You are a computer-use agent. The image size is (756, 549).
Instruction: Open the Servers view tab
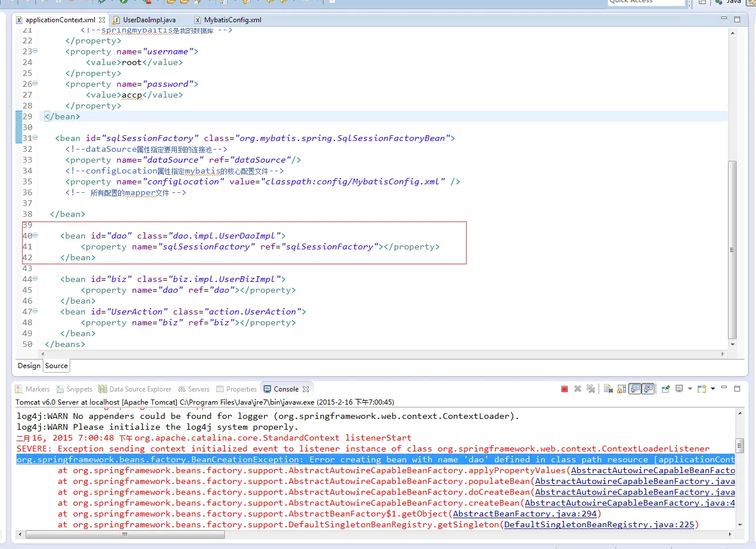pyautogui.click(x=193, y=389)
